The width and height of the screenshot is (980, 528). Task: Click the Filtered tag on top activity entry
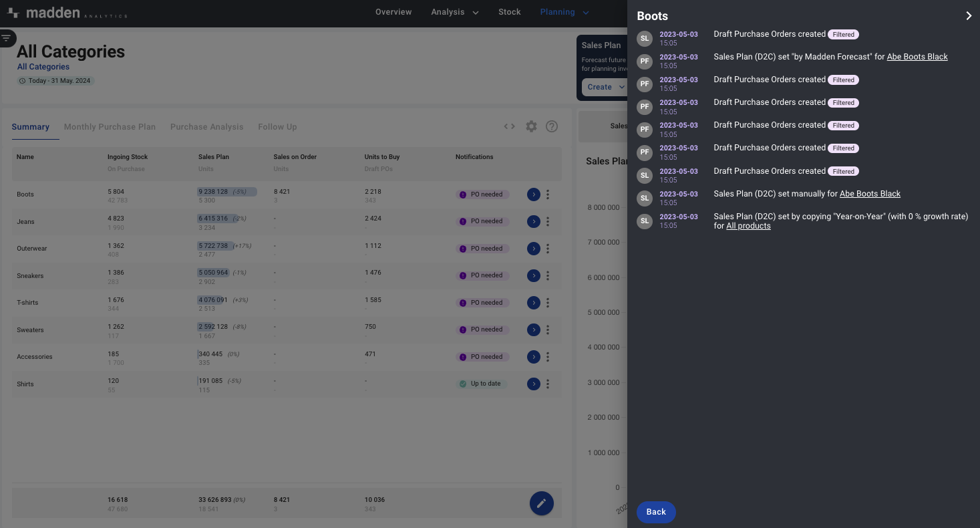[843, 34]
